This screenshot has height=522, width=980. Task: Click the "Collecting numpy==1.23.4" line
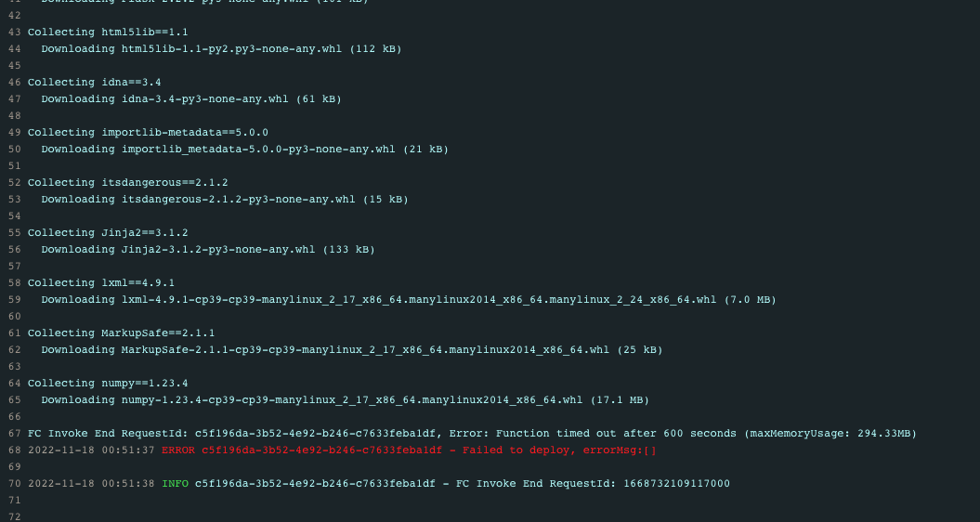(x=108, y=384)
